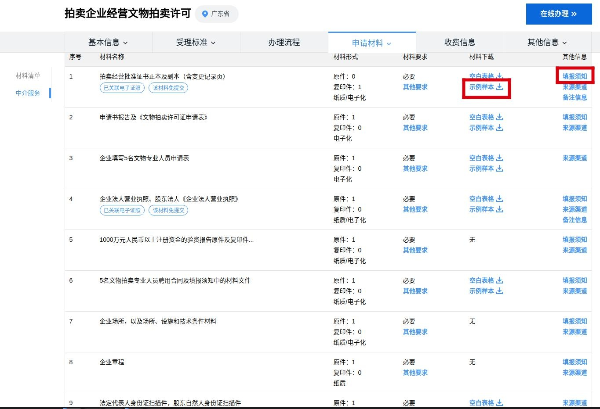Open 来源渠道 link in row 8

point(575,373)
